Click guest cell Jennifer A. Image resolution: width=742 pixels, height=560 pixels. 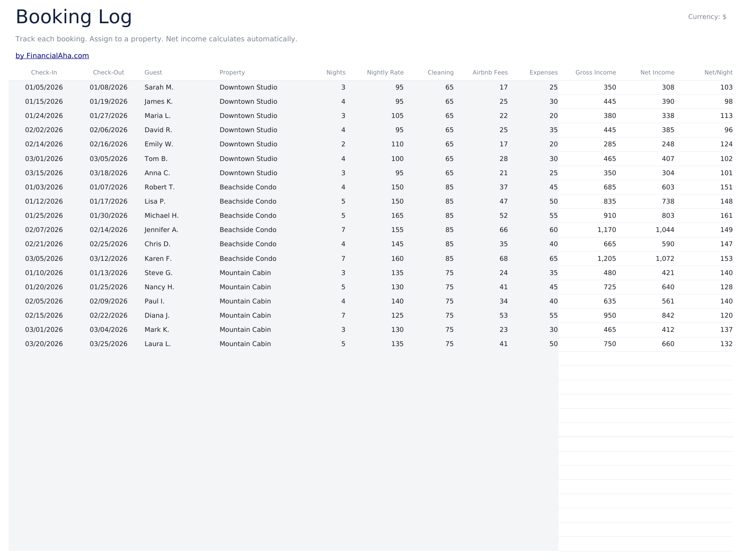pyautogui.click(x=161, y=230)
